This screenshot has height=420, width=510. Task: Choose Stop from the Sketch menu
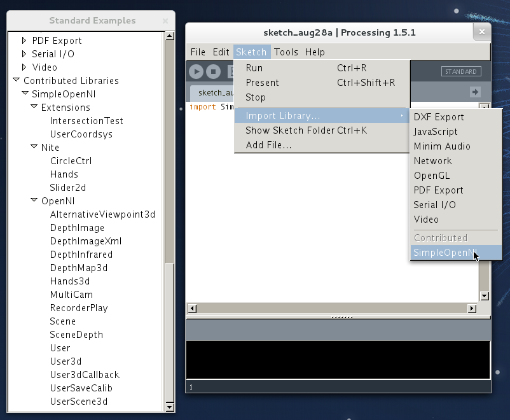click(322, 97)
